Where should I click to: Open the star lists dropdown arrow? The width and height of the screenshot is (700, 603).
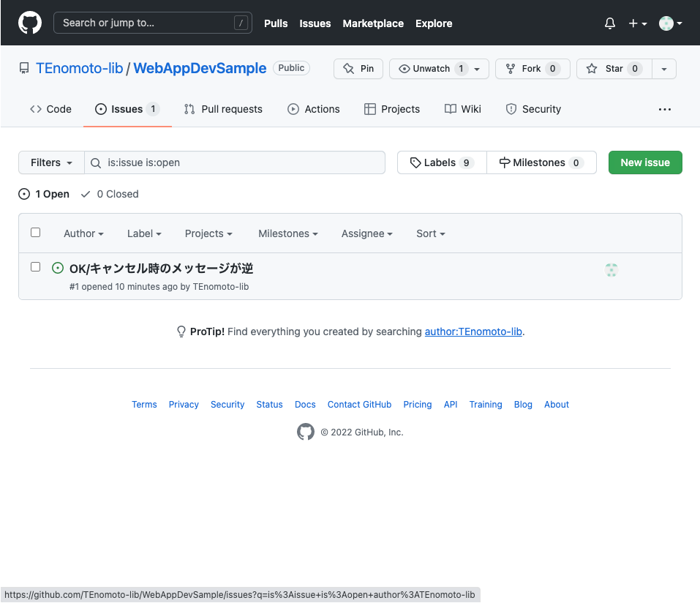tap(664, 69)
